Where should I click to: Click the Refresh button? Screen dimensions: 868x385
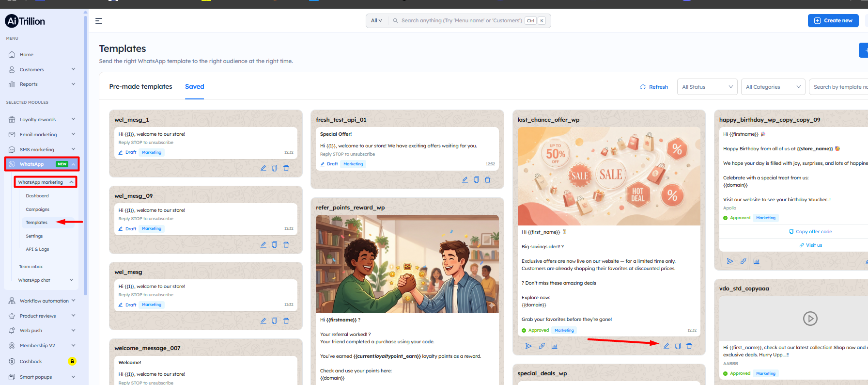click(654, 87)
